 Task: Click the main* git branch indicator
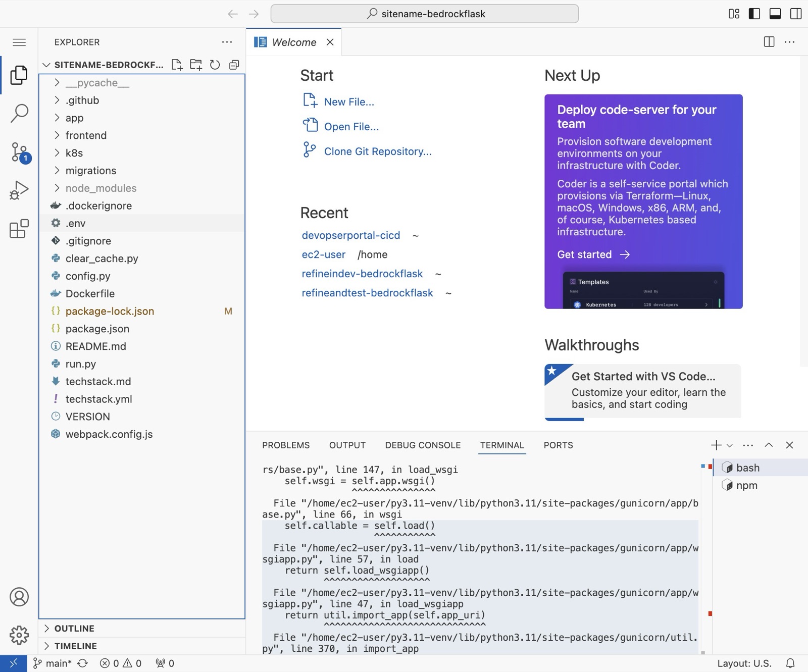coord(53,663)
